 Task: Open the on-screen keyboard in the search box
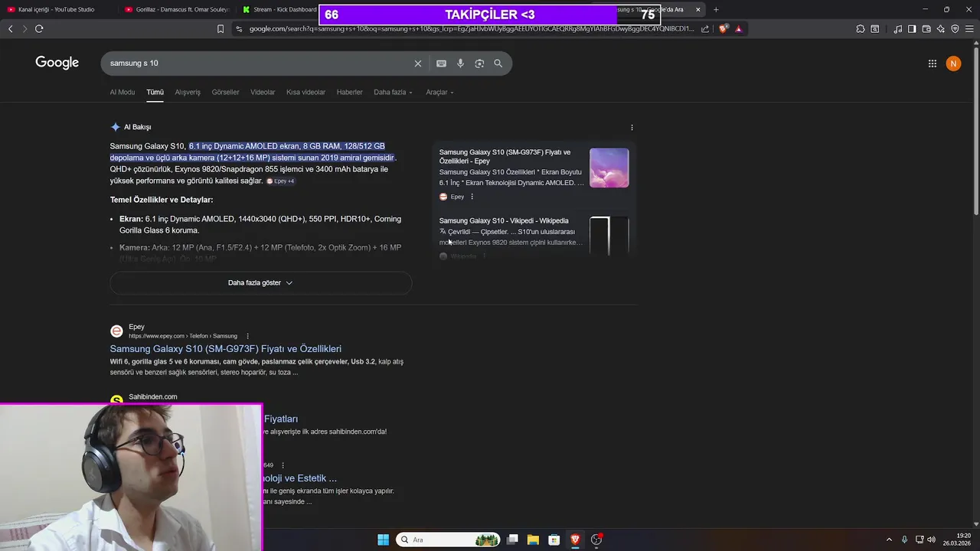[x=441, y=64]
